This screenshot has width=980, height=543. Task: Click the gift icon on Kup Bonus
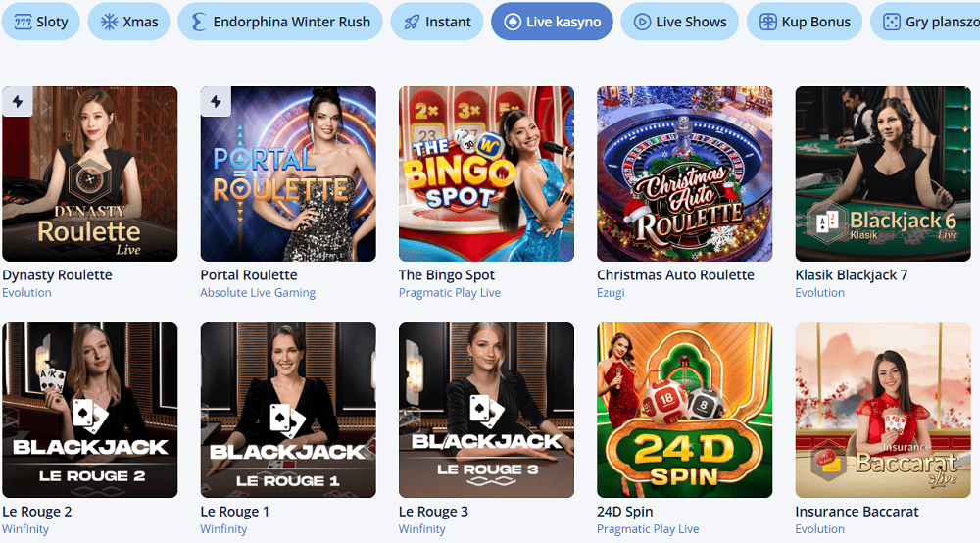[x=767, y=22]
